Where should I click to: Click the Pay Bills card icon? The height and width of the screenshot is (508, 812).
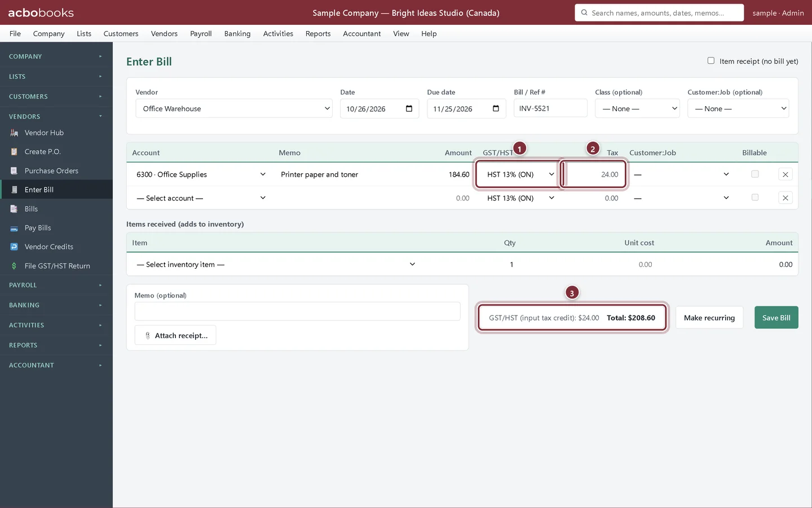click(14, 228)
